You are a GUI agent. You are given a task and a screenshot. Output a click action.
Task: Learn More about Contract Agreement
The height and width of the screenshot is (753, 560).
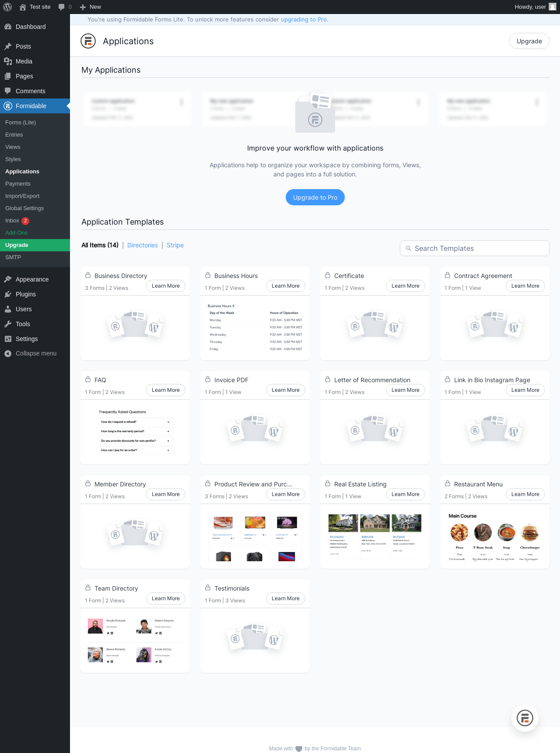[525, 286]
